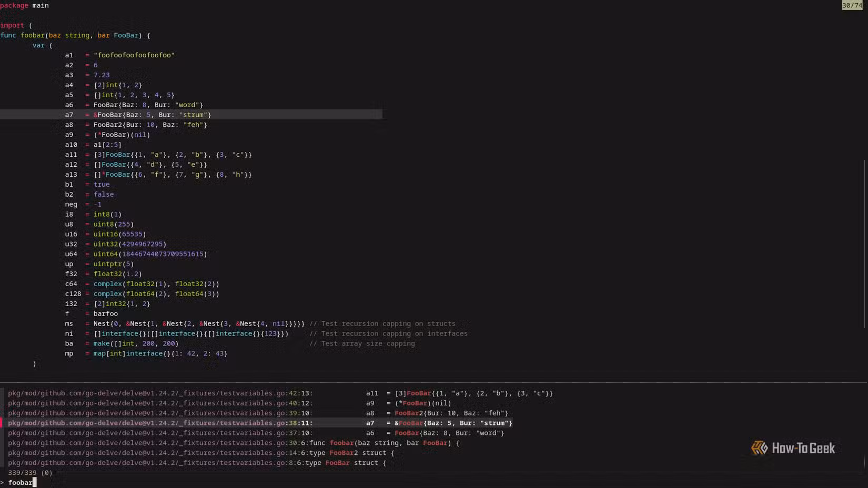Select the a7 search result line

pos(260,423)
